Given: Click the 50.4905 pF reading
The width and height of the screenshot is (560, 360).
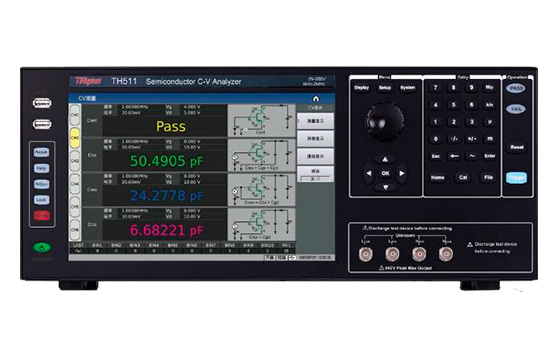Looking at the screenshot, I should coord(166,161).
